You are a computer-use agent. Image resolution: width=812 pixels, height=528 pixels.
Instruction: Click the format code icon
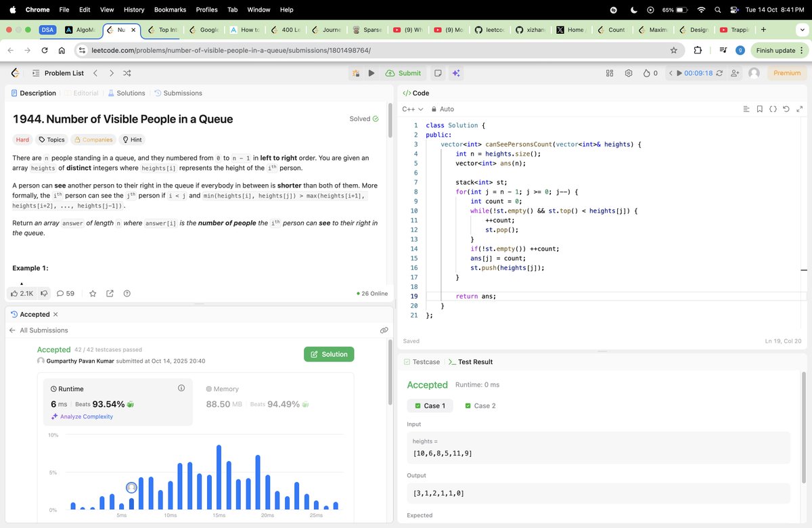click(746, 109)
